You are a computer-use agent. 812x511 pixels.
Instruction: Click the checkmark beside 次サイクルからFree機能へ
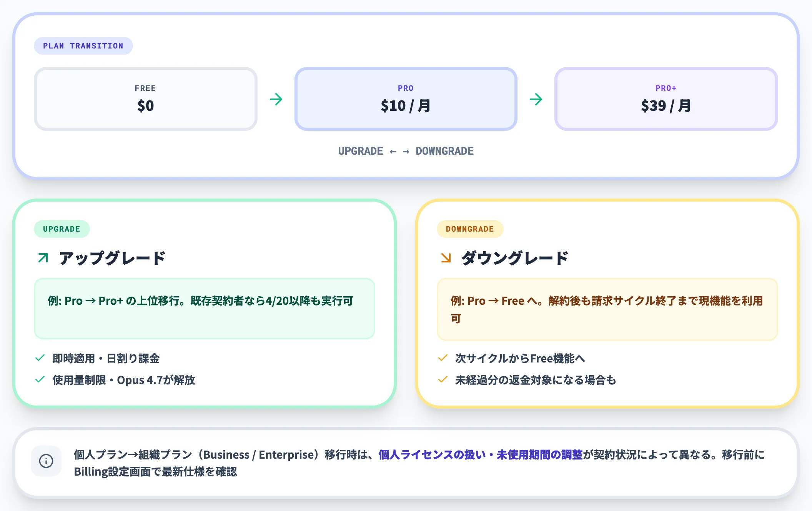[443, 358]
